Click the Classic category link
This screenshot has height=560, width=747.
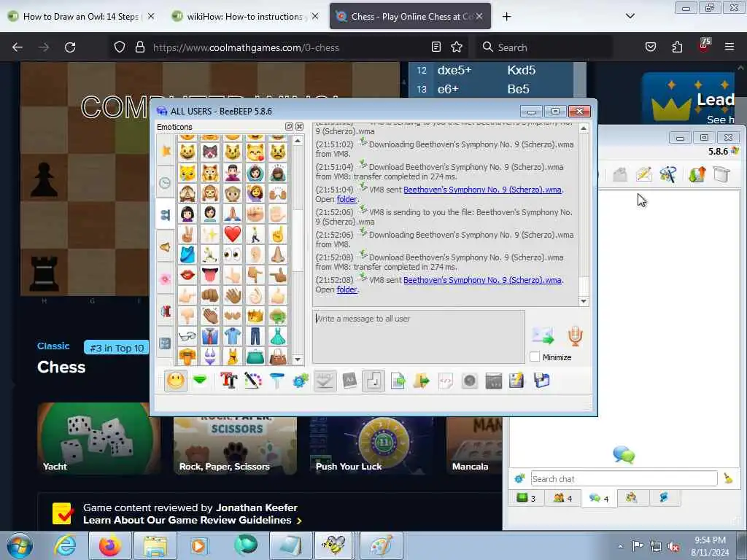coord(53,346)
